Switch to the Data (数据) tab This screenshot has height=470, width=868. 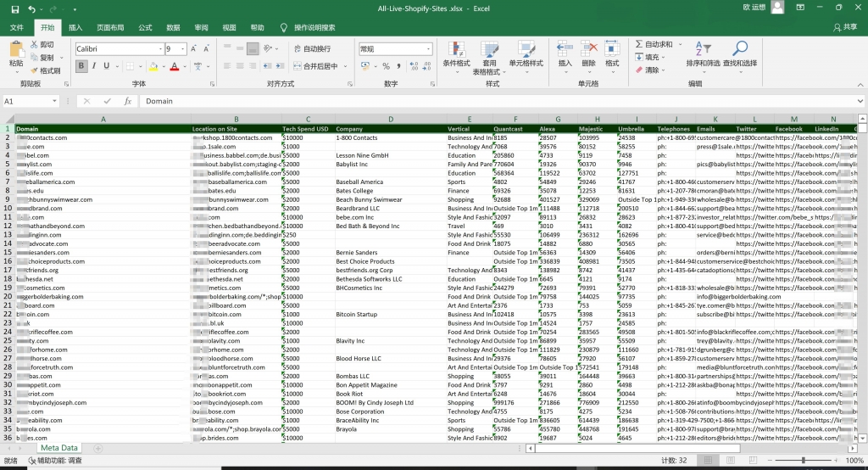click(x=173, y=28)
